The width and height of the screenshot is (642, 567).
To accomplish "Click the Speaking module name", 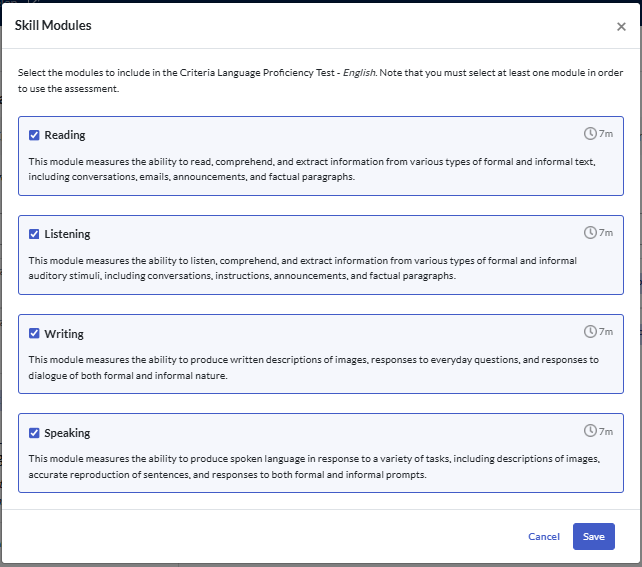I will coord(67,433).
